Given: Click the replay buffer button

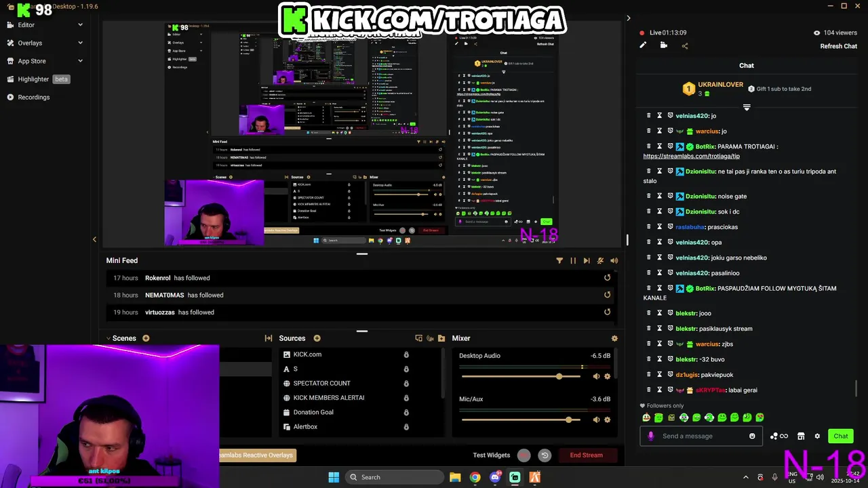Looking at the screenshot, I should click(x=545, y=455).
